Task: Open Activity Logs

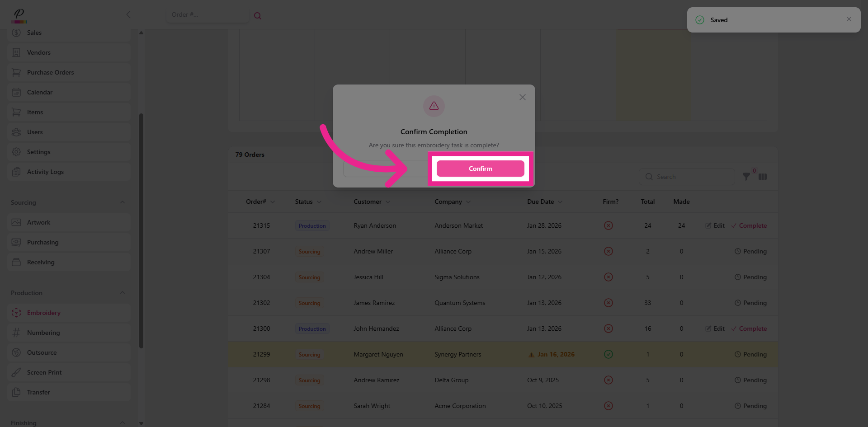Action: 46,172
